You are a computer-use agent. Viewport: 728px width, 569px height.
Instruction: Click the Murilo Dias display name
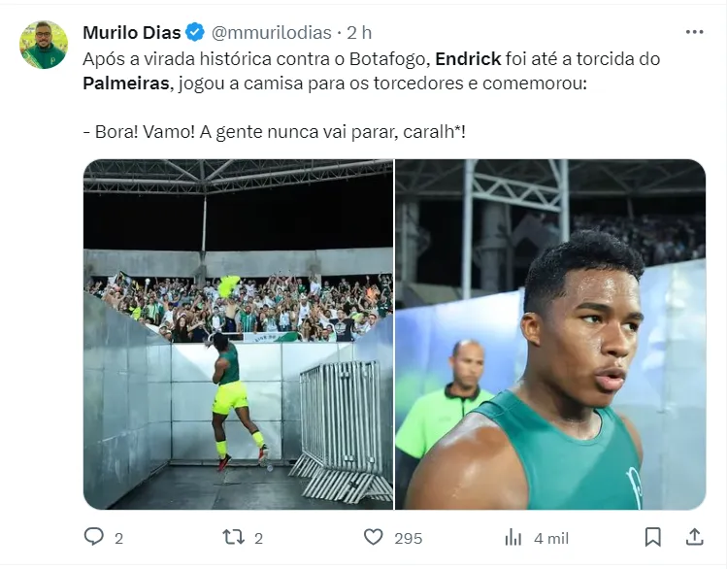(132, 32)
